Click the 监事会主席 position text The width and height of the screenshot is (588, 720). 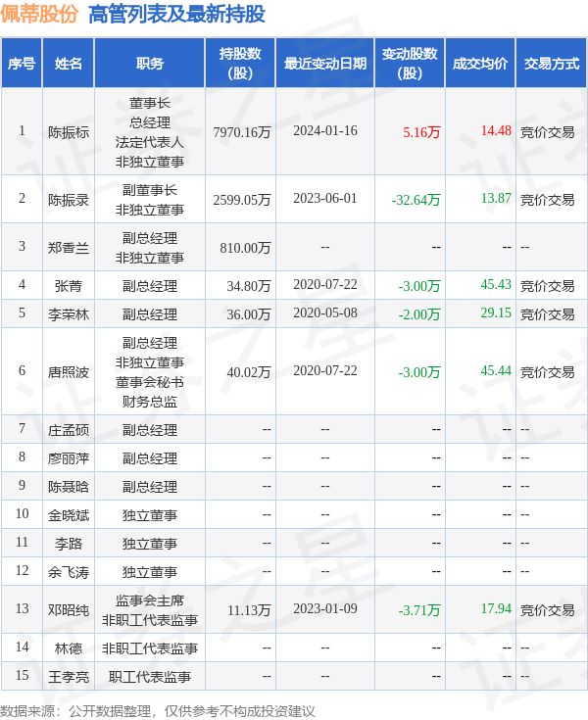[150, 600]
